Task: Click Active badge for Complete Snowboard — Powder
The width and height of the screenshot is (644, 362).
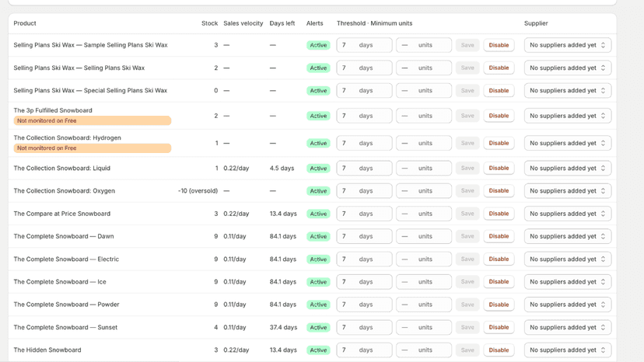Action: 318,305
